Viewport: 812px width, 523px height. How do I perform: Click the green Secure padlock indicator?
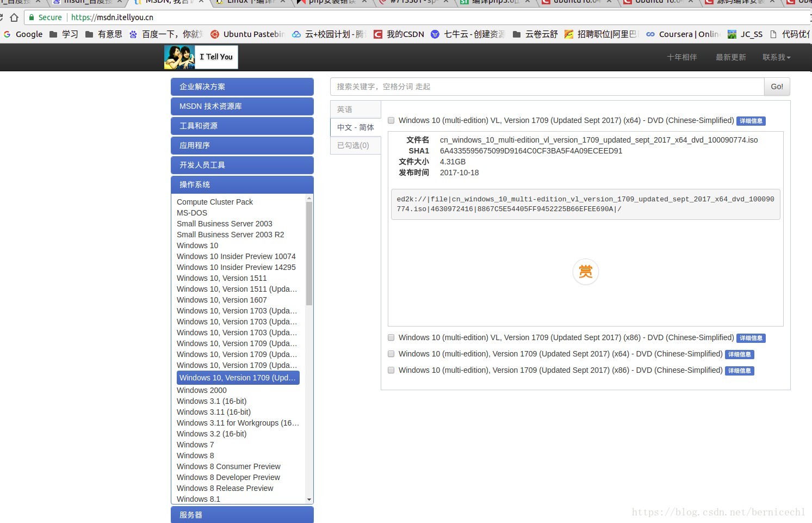tap(46, 17)
